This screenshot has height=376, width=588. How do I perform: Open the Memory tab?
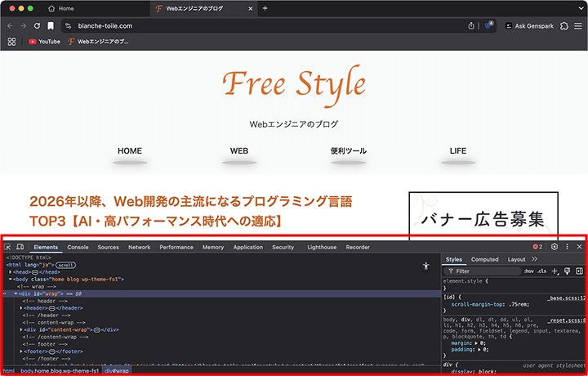pos(213,248)
